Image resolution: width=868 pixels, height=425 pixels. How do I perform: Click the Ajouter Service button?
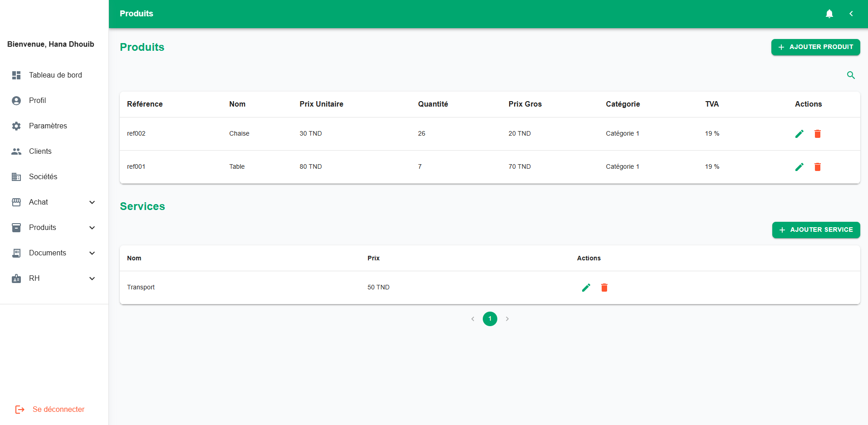tap(815, 230)
